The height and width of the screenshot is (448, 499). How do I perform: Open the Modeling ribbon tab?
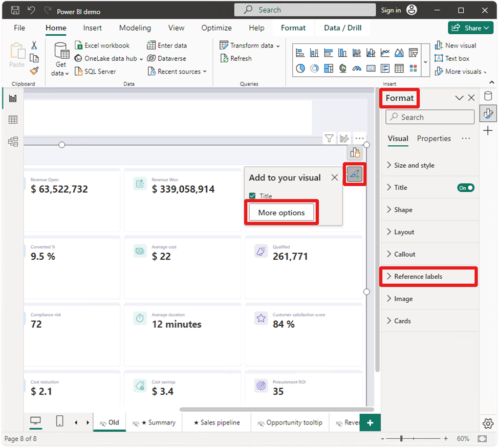click(x=135, y=28)
